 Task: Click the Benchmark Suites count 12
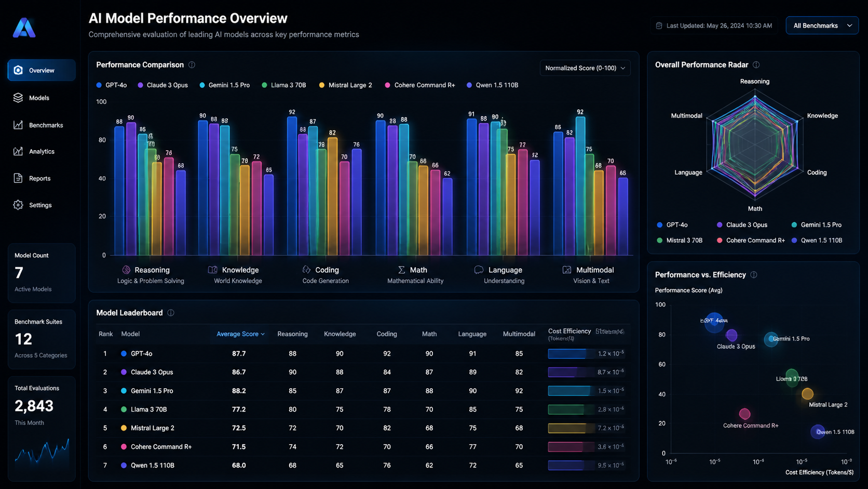pos(23,339)
